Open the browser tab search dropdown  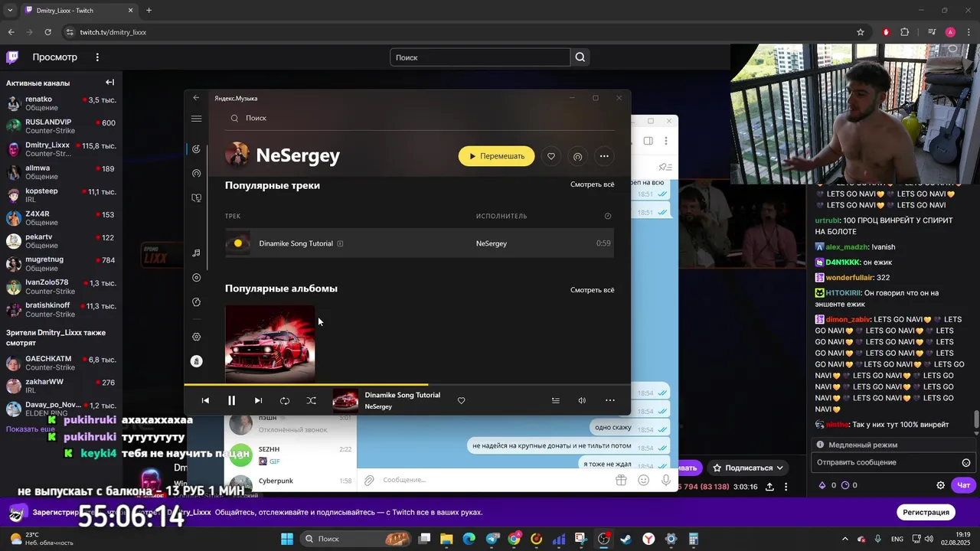click(11, 11)
